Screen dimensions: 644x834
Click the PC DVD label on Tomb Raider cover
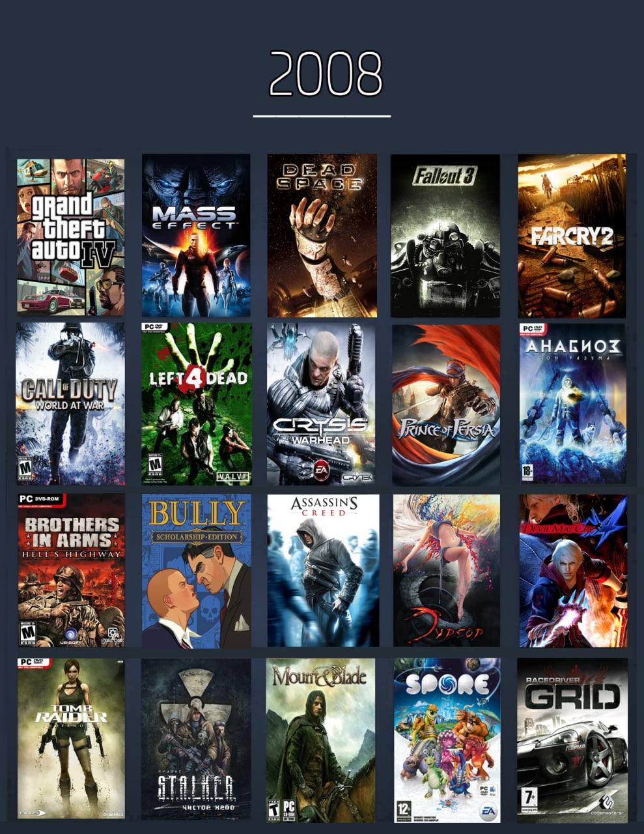click(33, 663)
